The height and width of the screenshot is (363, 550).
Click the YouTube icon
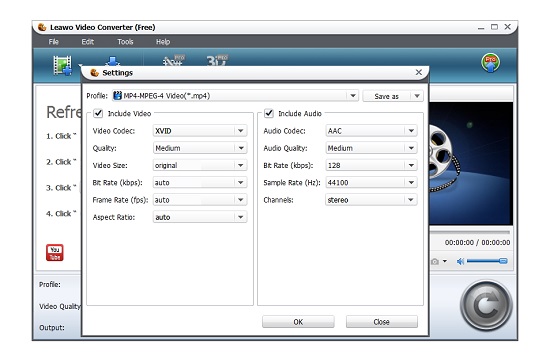click(x=55, y=253)
